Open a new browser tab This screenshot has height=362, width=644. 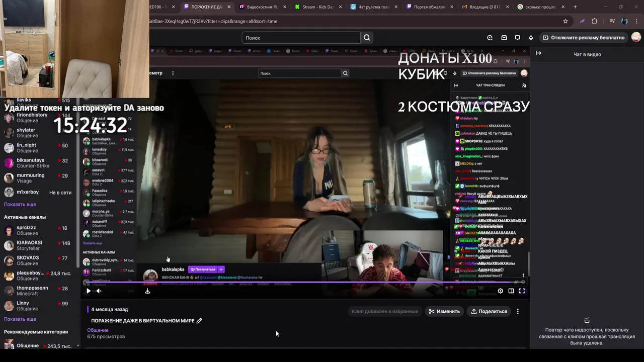(x=575, y=7)
